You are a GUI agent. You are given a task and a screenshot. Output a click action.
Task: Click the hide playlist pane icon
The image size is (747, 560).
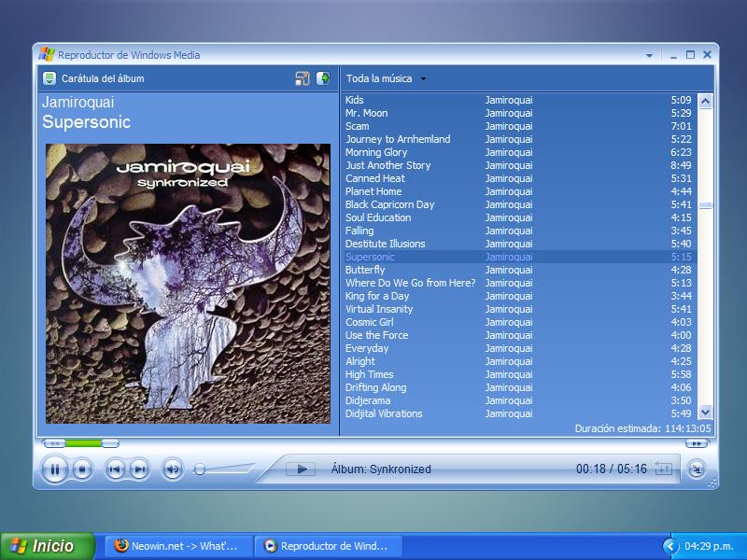(x=323, y=78)
